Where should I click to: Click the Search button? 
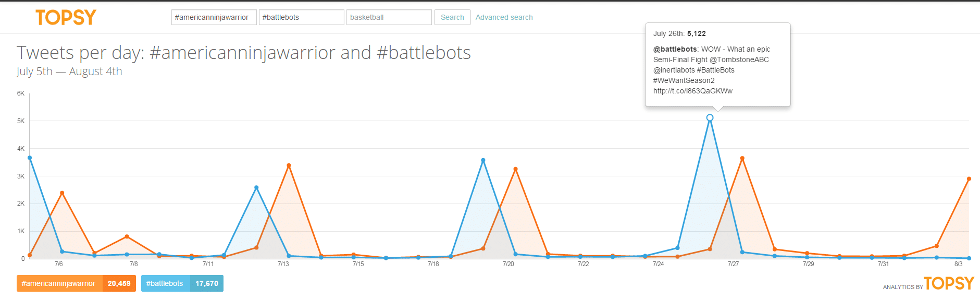click(452, 17)
